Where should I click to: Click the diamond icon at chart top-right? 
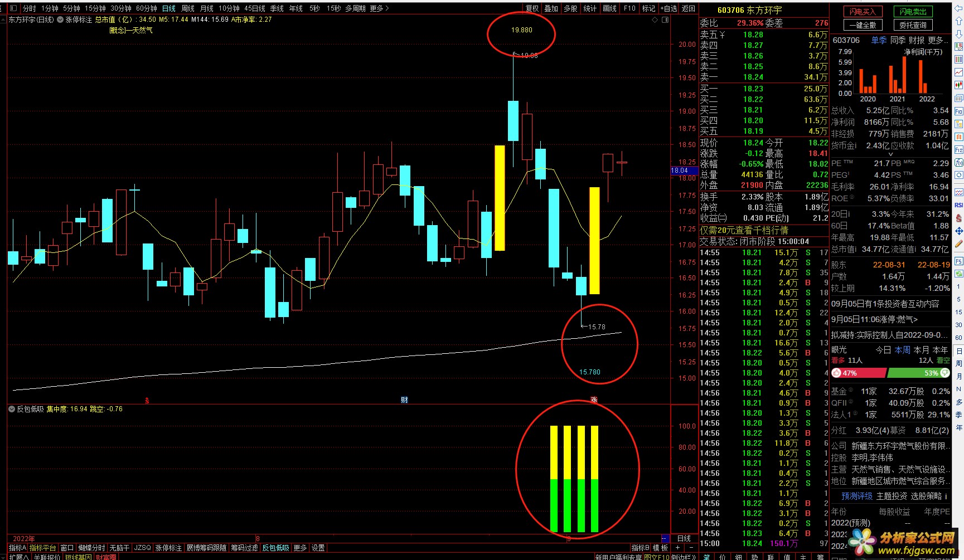pyautogui.click(x=655, y=20)
